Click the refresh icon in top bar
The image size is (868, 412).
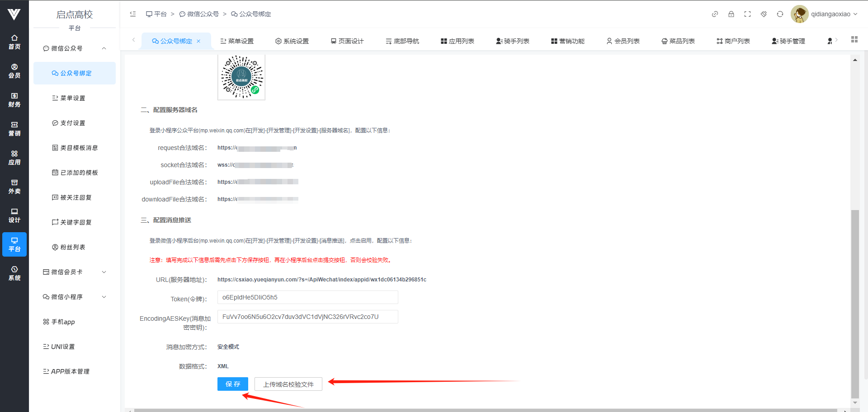(x=780, y=14)
